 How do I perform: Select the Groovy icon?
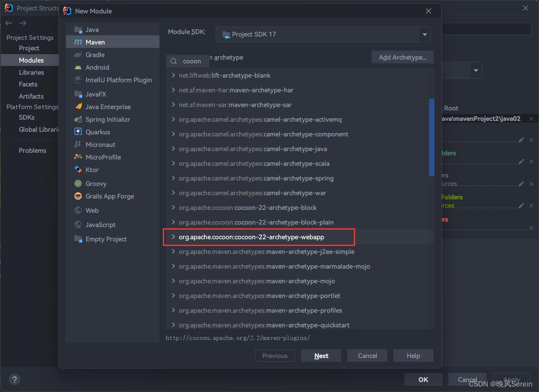(78, 183)
